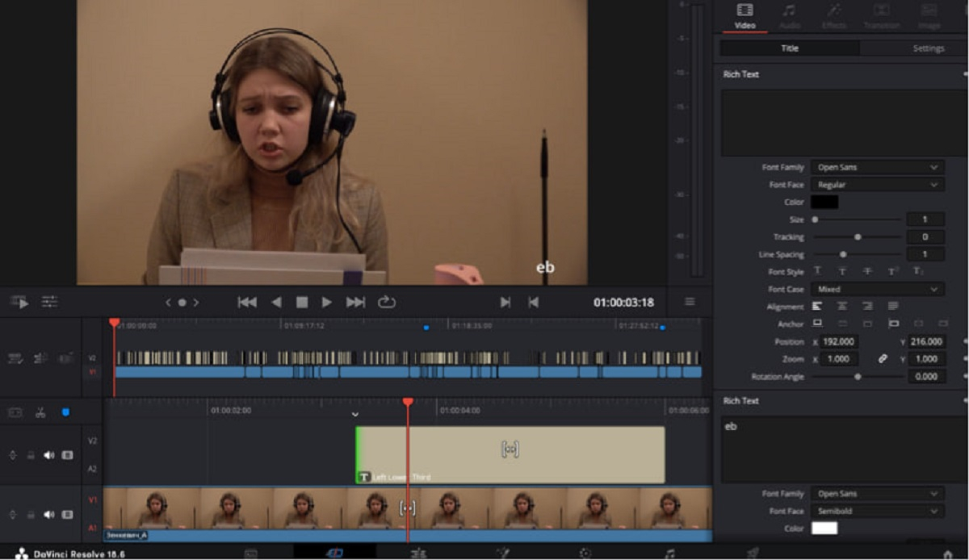Apply the superscript Font Style icon
This screenshot has height=560, width=969.
pyautogui.click(x=893, y=272)
